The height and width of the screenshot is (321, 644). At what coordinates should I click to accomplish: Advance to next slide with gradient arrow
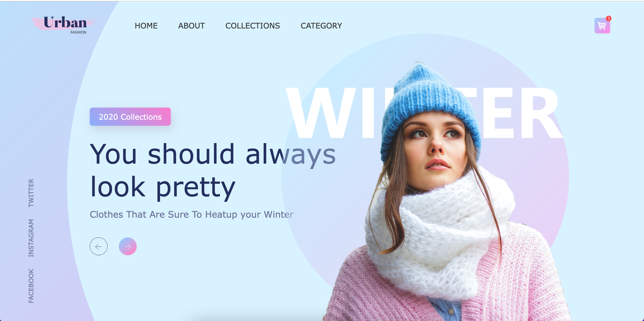[128, 246]
